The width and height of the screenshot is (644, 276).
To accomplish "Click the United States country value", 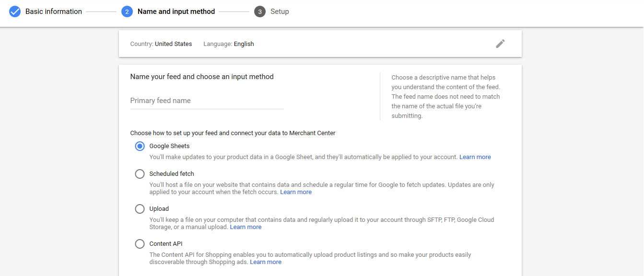I will pos(173,44).
